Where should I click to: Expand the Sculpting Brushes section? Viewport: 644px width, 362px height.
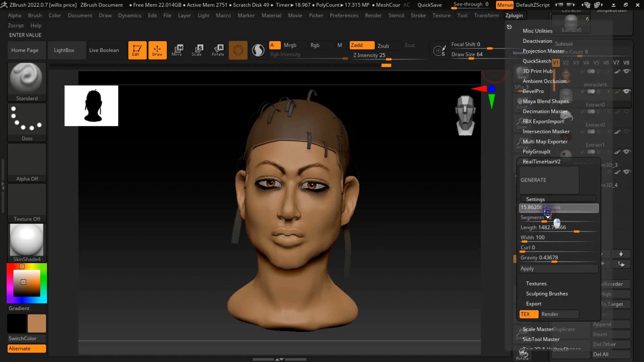547,294
